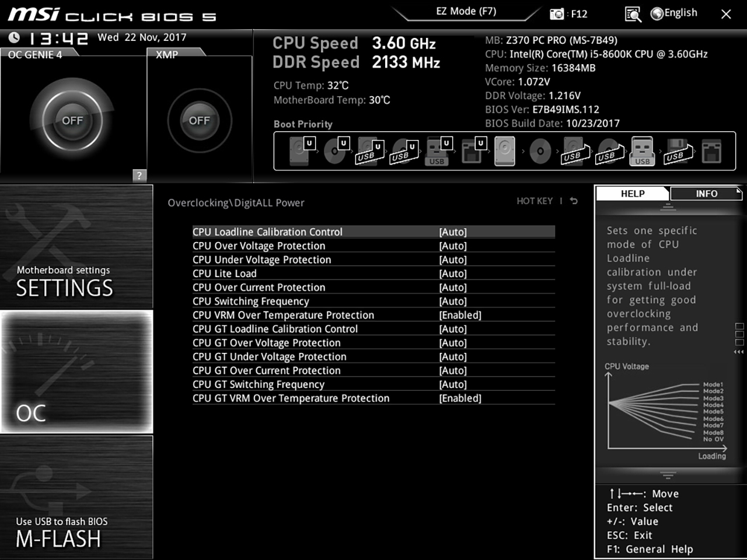The image size is (747, 560).
Task: Select the CPU GT Over Current Protection row label
Action: coord(267,370)
